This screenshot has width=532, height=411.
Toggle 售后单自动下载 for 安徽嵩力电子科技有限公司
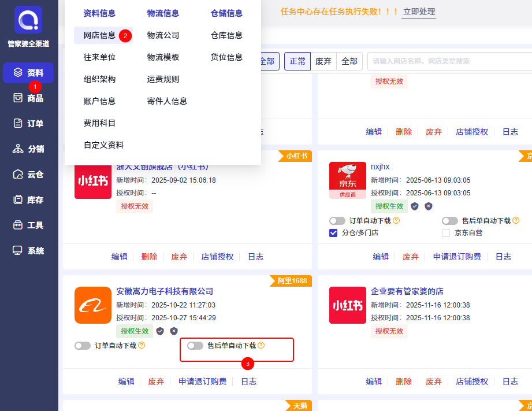click(x=195, y=346)
